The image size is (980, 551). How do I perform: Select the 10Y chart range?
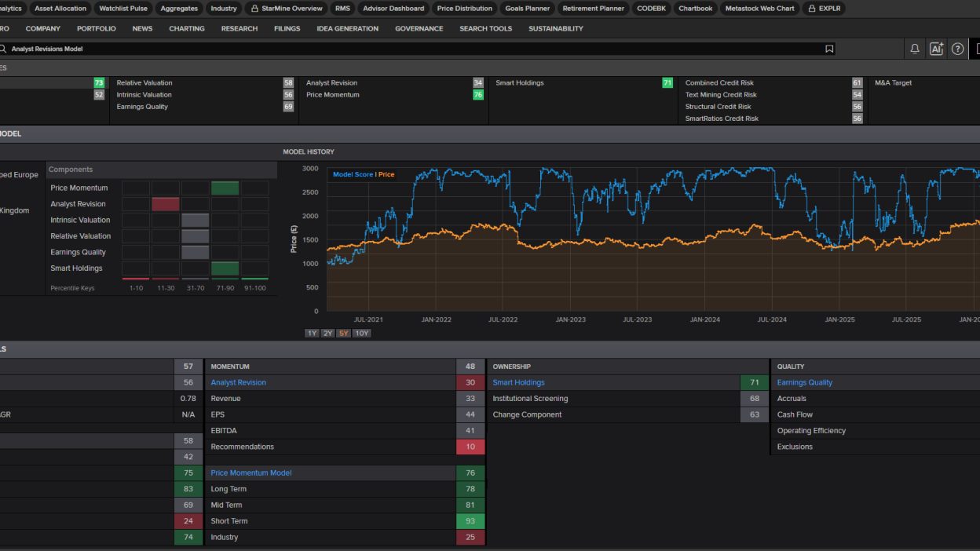[x=361, y=334]
